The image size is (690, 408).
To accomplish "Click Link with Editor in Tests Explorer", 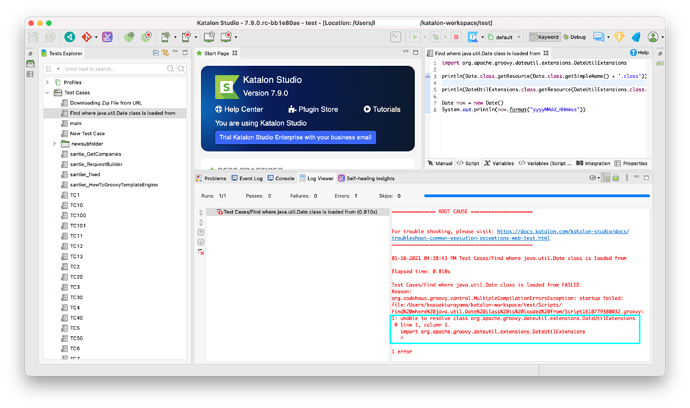I will (x=165, y=53).
